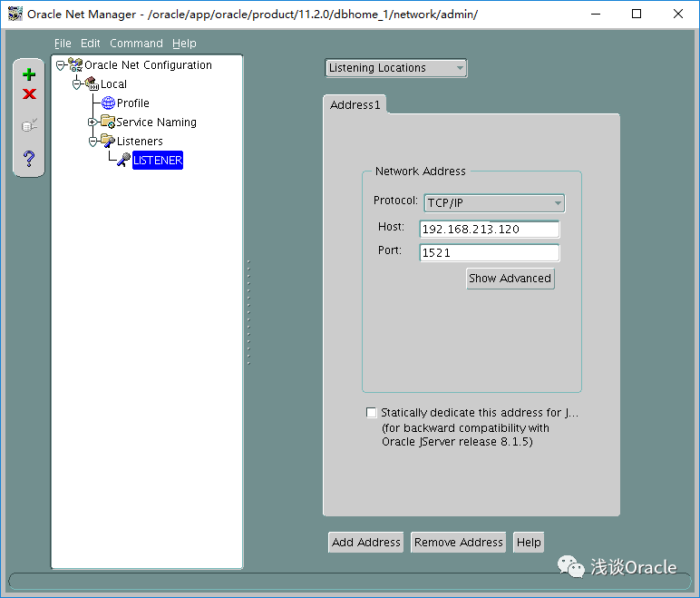Click the Host input field
Screen dimensions: 700x598
tap(490, 230)
